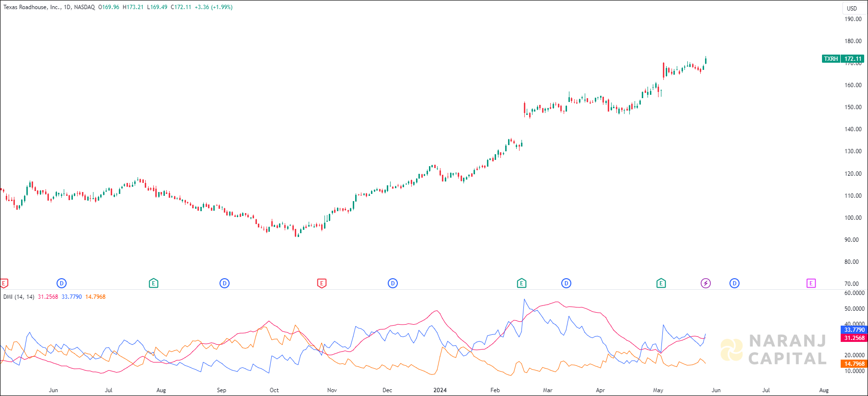Click the orange 14.7968 value in DMI legend
Image resolution: width=868 pixels, height=396 pixels.
pos(95,297)
